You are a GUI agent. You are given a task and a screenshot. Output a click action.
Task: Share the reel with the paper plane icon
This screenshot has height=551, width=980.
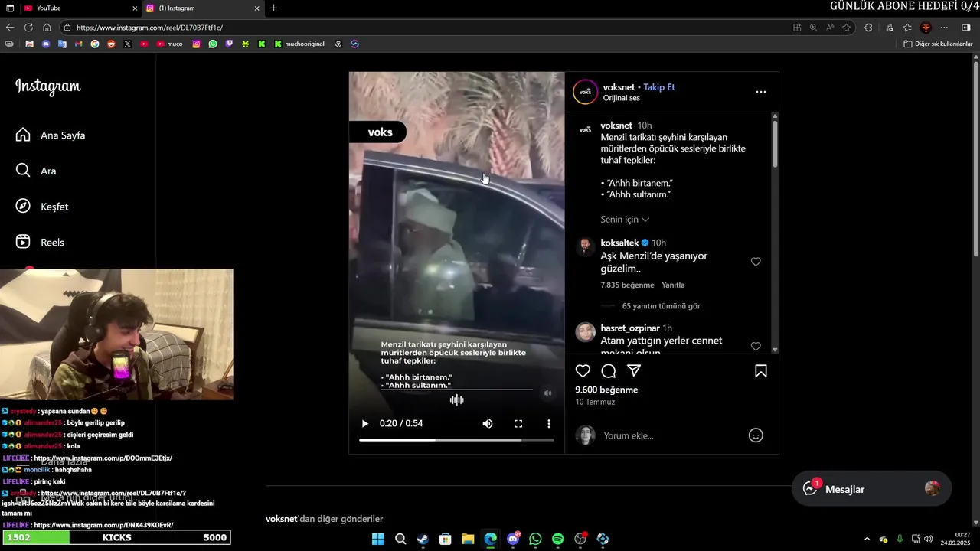coord(634,370)
